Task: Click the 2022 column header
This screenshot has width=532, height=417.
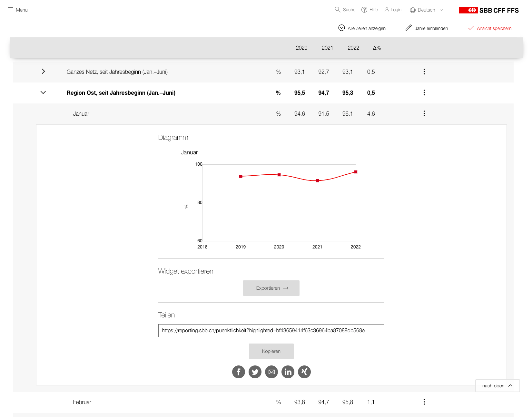Action: [x=353, y=48]
